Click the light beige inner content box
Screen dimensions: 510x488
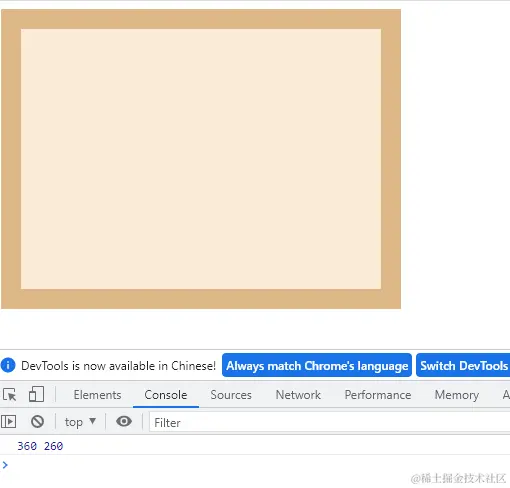click(201, 159)
